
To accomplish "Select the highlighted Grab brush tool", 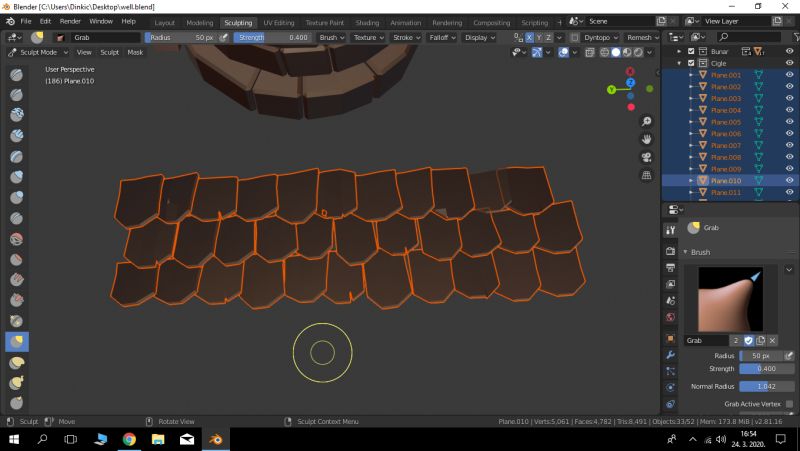I will point(16,341).
